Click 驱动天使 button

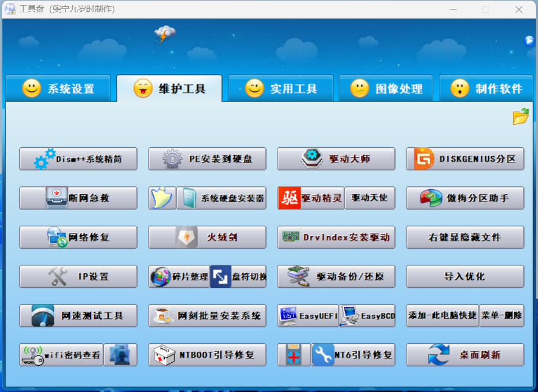[369, 198]
